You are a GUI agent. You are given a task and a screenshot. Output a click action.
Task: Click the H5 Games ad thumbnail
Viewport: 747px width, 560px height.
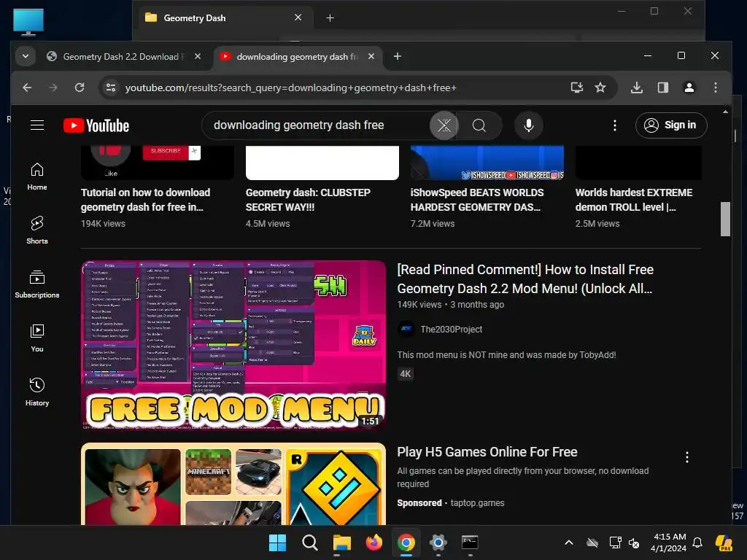coord(233,484)
